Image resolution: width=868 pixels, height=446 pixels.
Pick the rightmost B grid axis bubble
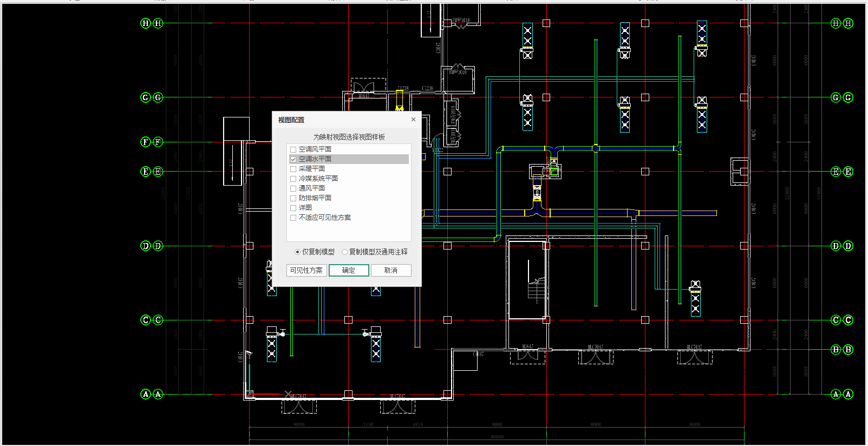click(x=848, y=350)
